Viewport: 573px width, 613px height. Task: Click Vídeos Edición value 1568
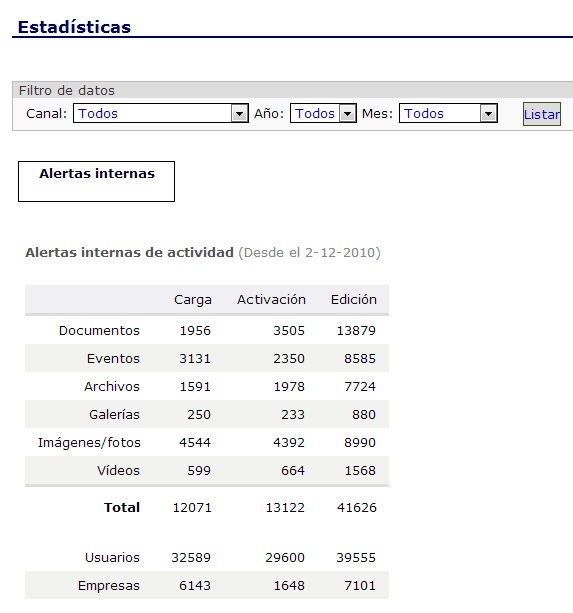click(x=360, y=470)
